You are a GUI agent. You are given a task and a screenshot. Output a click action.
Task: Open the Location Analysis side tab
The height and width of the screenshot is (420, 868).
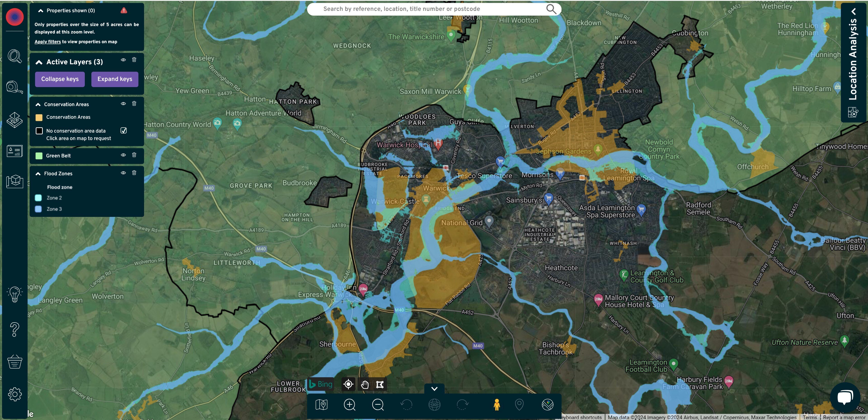[x=853, y=59]
